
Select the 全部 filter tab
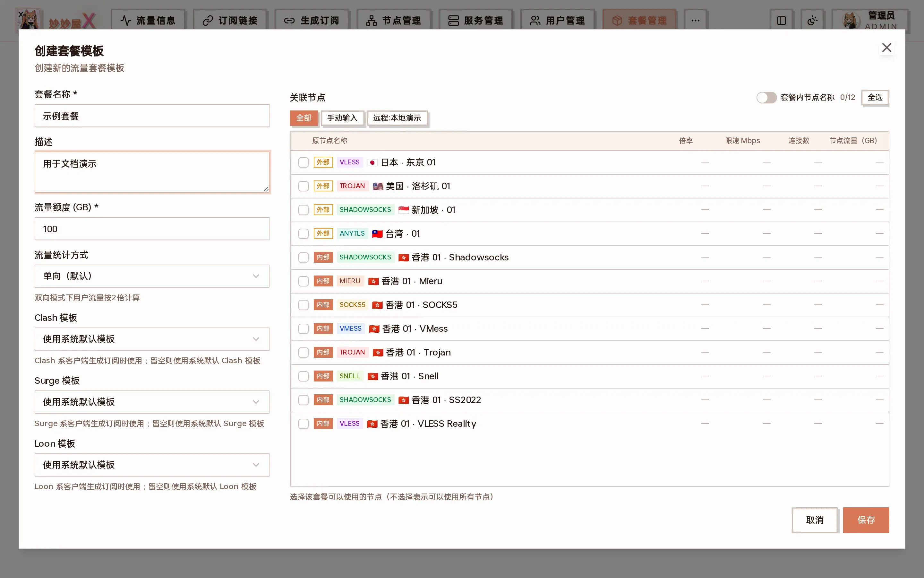[304, 118]
